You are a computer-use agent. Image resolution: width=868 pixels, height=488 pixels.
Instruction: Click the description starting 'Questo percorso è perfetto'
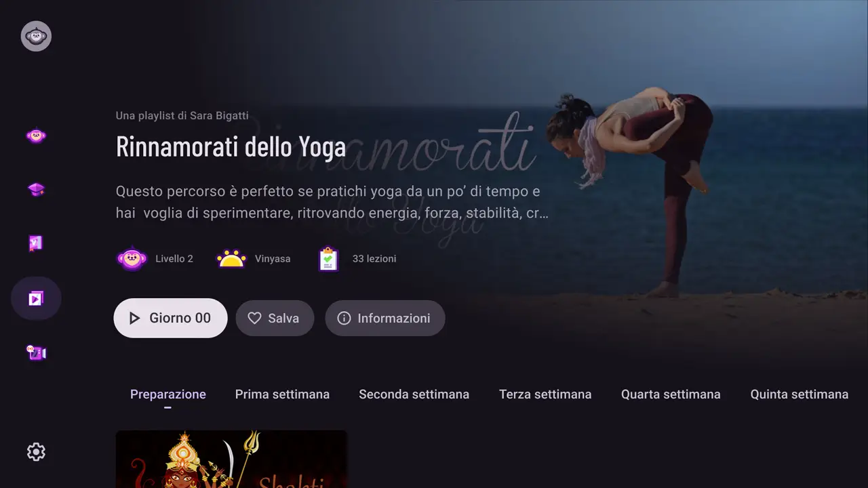coord(332,202)
